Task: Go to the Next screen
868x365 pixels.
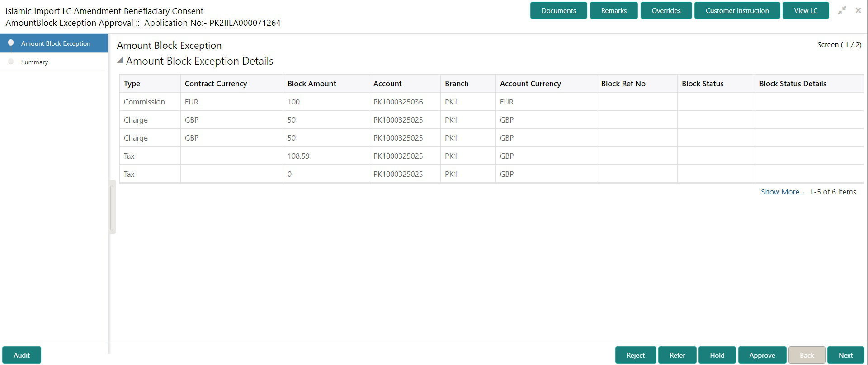Action: click(846, 356)
